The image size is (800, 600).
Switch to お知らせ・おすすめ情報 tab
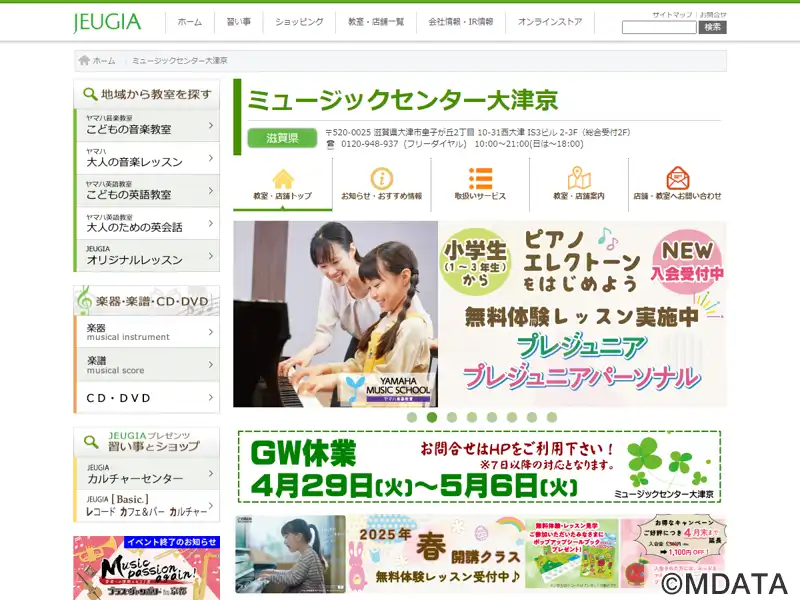[382, 184]
